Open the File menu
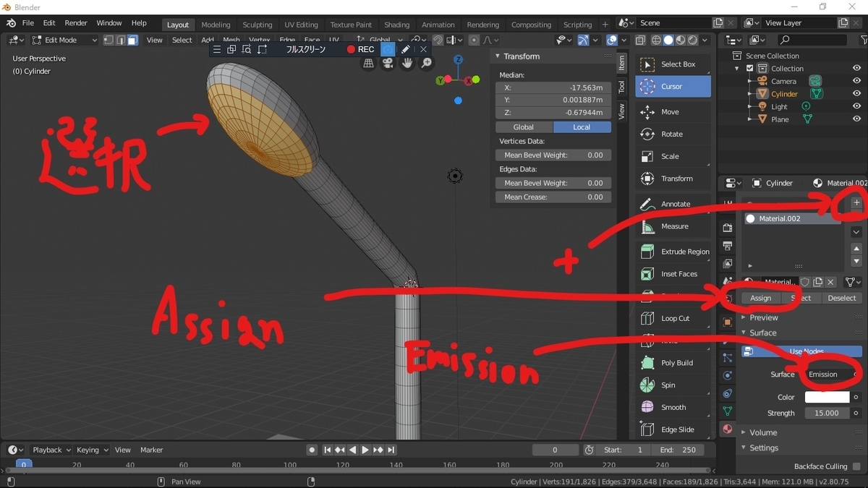The height and width of the screenshot is (488, 868). point(27,23)
